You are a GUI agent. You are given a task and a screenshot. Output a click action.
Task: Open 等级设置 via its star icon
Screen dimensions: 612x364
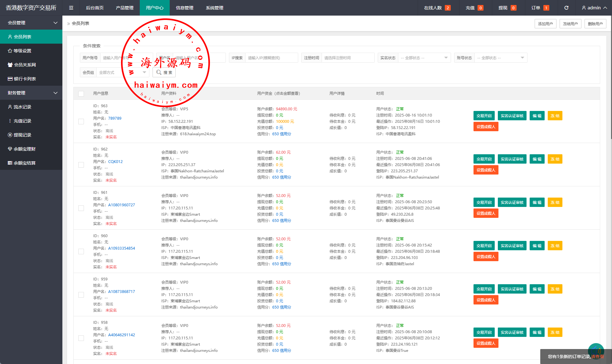[x=10, y=51]
